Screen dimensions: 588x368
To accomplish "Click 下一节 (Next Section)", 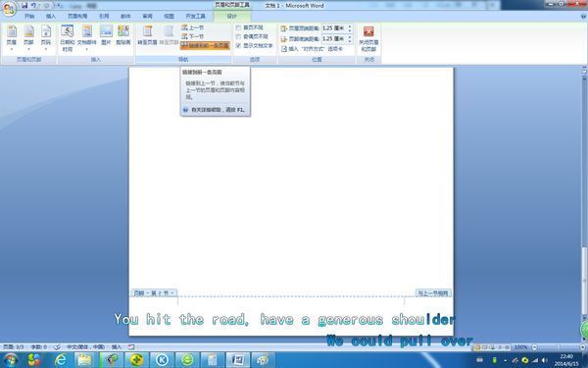I will (193, 36).
